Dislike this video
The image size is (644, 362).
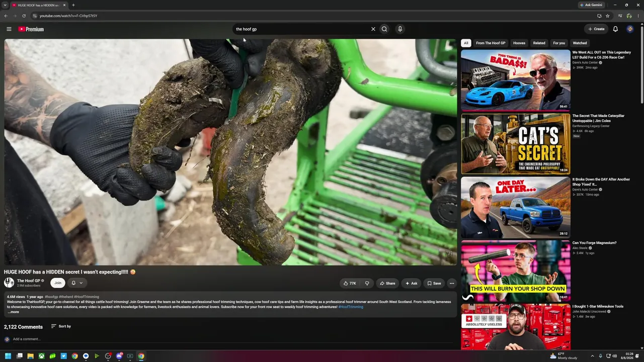pos(367,284)
